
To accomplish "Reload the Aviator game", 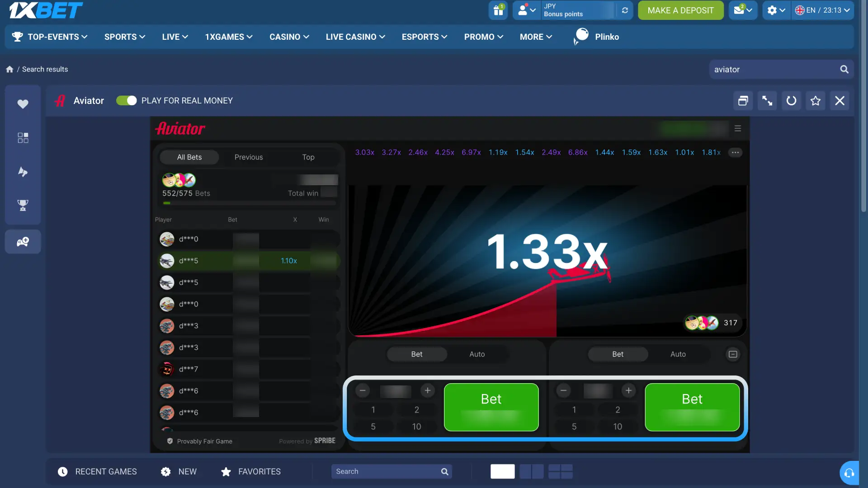I will (791, 101).
